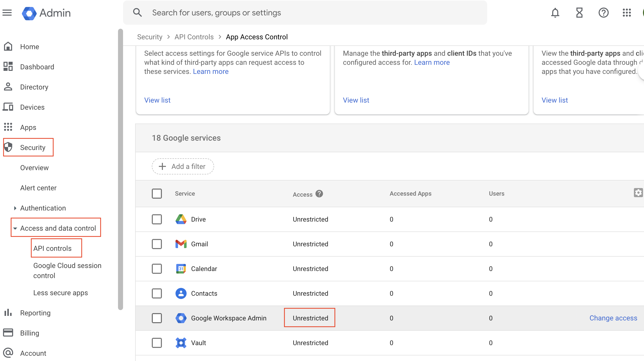The height and width of the screenshot is (361, 644).
Task: Click Unrestricted in Google Workspace Admin row
Action: [x=310, y=318]
